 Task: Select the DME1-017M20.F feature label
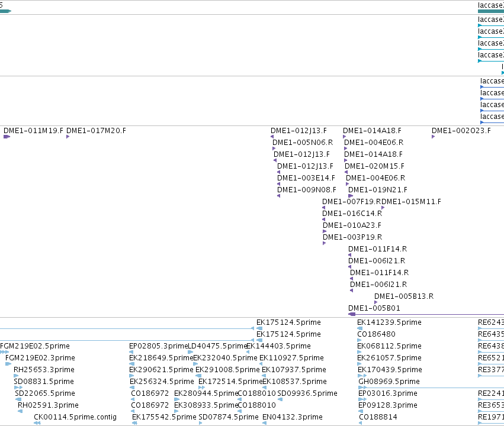coord(96,131)
